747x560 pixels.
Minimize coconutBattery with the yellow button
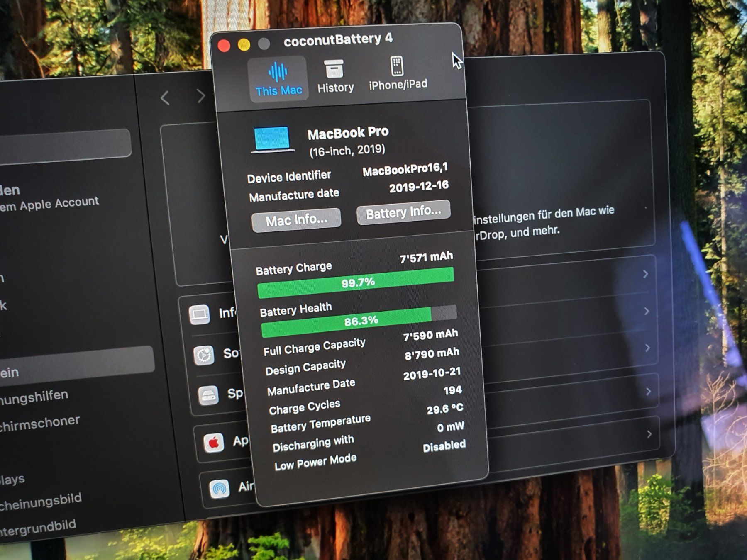(244, 44)
